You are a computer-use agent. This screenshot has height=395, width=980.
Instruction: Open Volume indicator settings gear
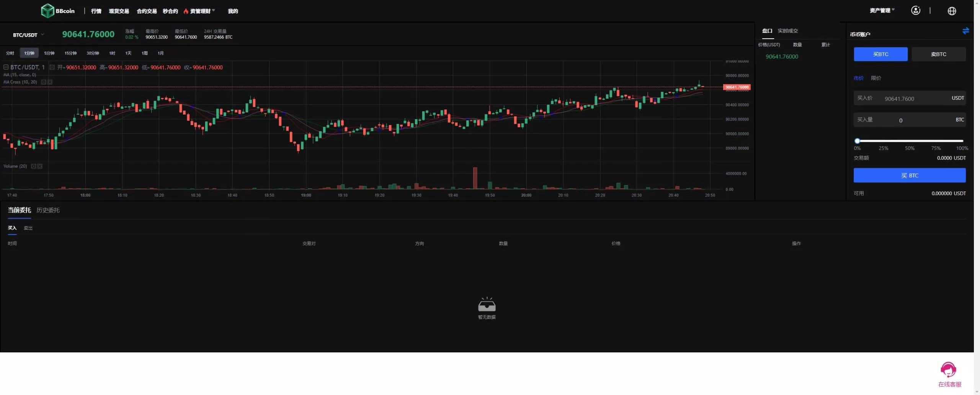[34, 166]
